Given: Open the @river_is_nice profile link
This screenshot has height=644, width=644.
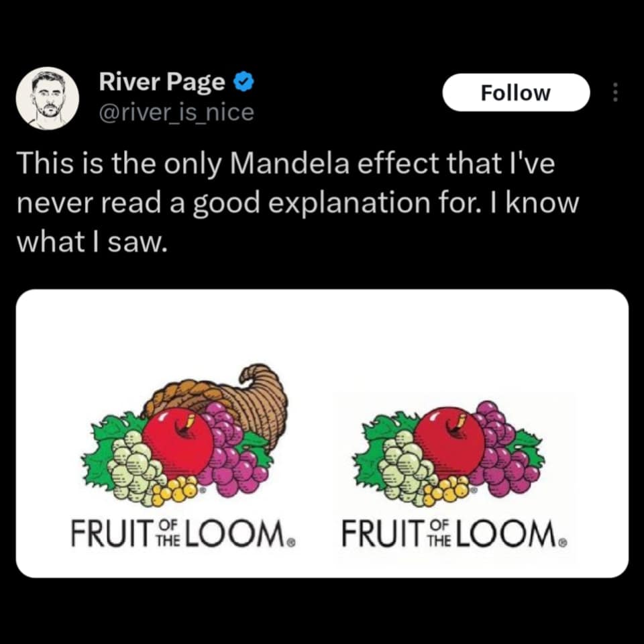Looking at the screenshot, I should point(176,112).
